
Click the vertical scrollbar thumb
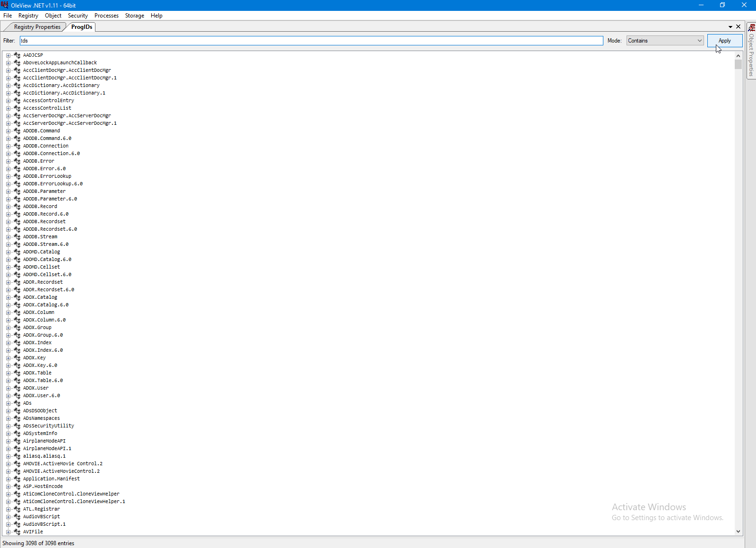pyautogui.click(x=738, y=64)
